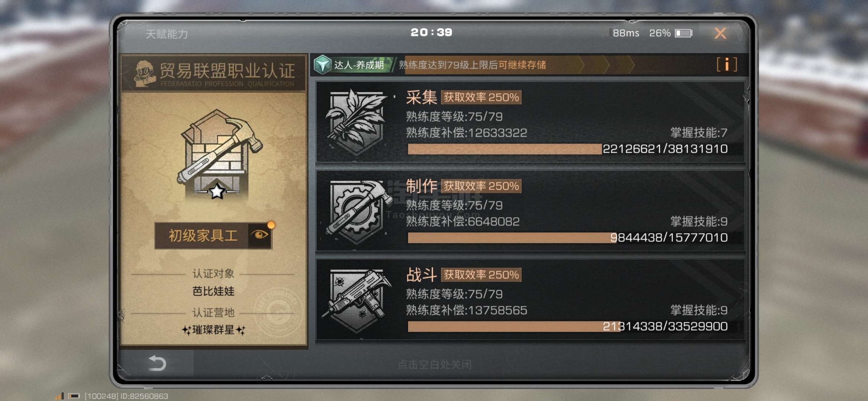
Task: Expand the chevron arrows on the banner
Action: click(606, 65)
